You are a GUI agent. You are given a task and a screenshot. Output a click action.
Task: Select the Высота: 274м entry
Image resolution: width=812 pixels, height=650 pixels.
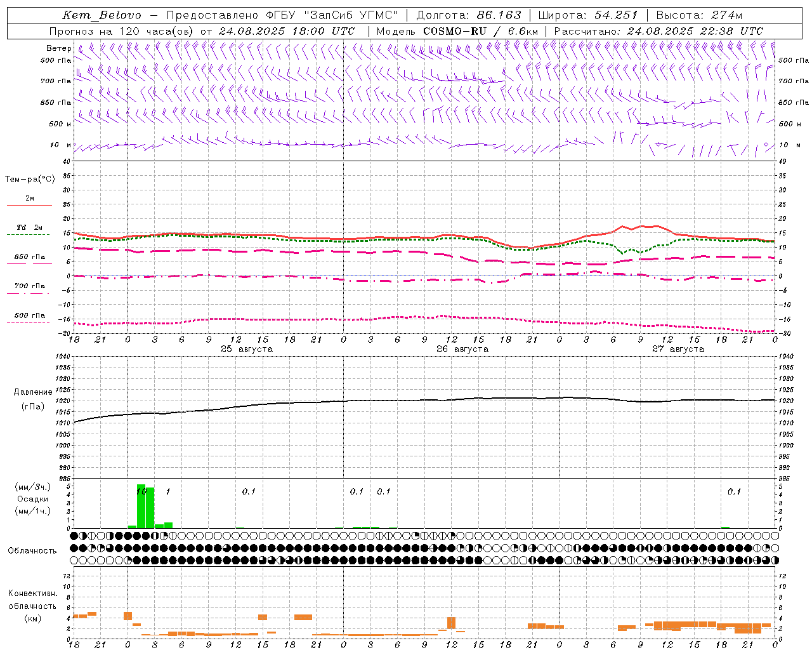(x=699, y=15)
